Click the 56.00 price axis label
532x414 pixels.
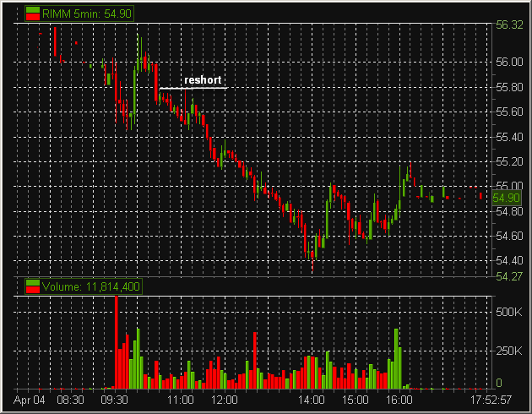tap(509, 63)
